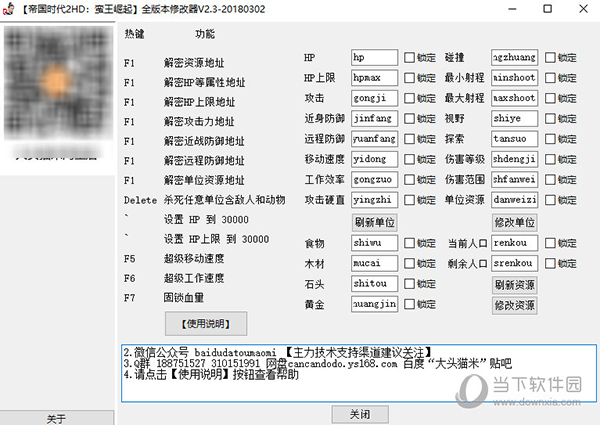Screen dimensions: 600x425
Task: Click the tansuo input field
Action: [515, 138]
